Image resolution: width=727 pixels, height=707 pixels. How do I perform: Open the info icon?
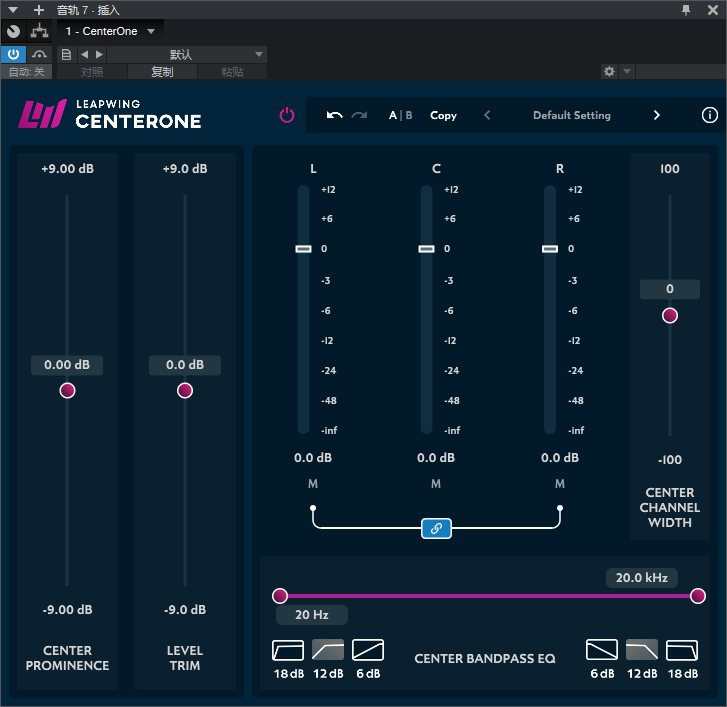[709, 115]
